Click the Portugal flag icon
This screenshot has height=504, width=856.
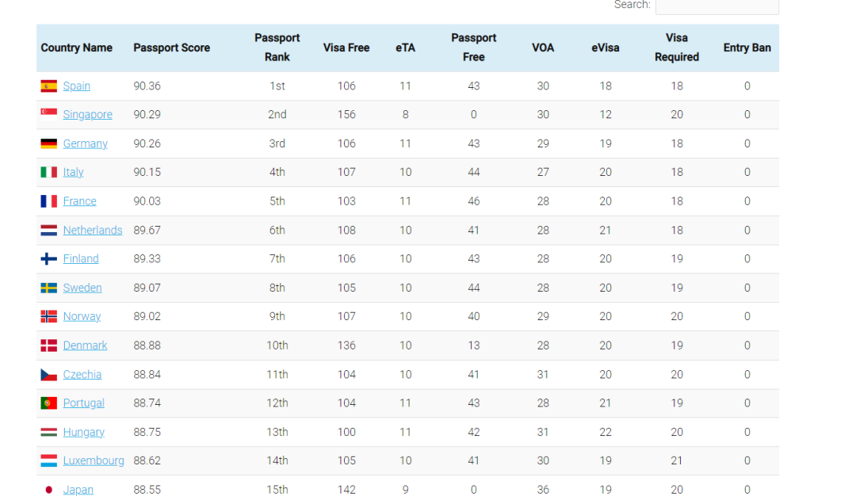pos(48,403)
